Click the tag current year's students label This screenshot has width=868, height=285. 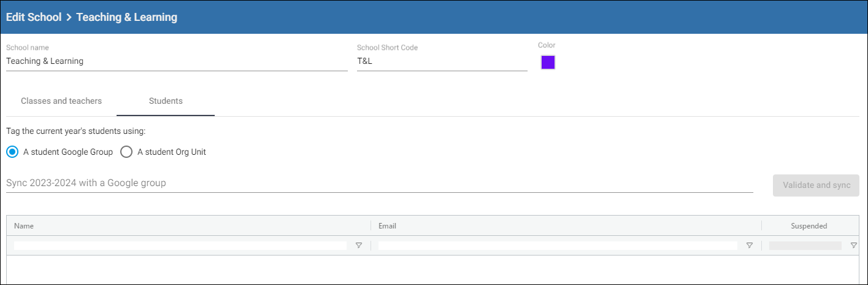[x=75, y=131]
